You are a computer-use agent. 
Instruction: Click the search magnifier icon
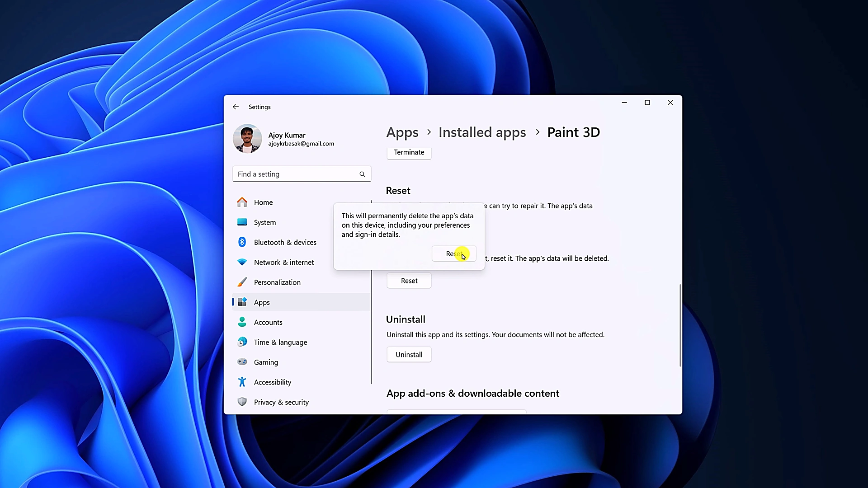362,174
